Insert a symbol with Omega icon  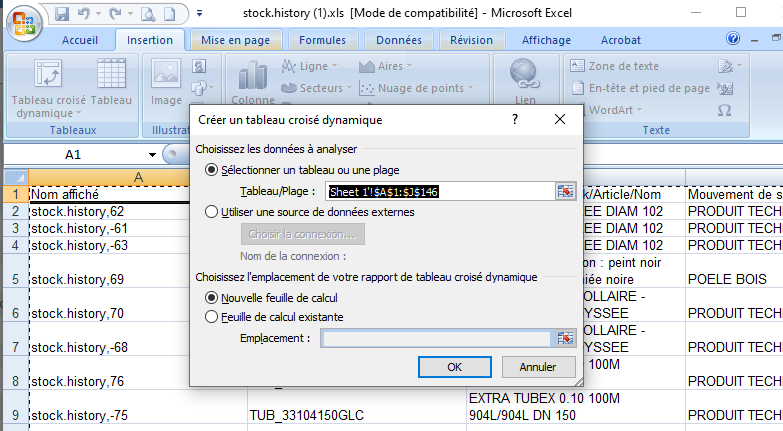[x=725, y=110]
